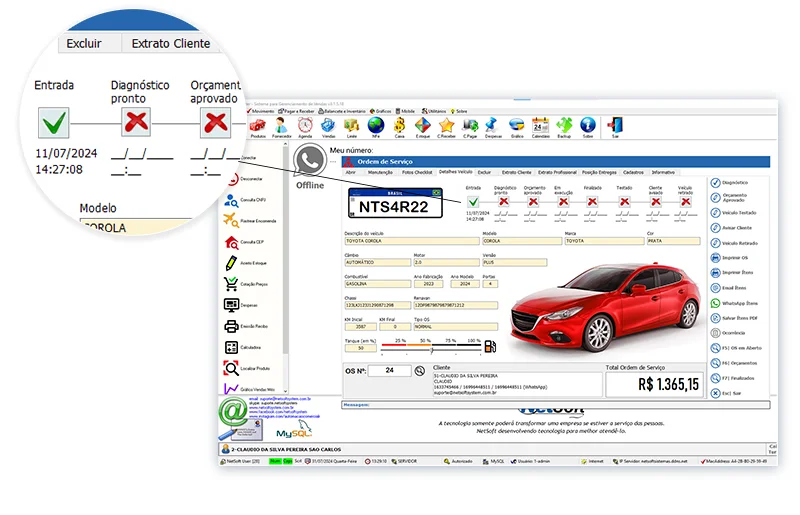Open Consulta CEP in the sidebar
The width and height of the screenshot is (800, 515).
[244, 242]
